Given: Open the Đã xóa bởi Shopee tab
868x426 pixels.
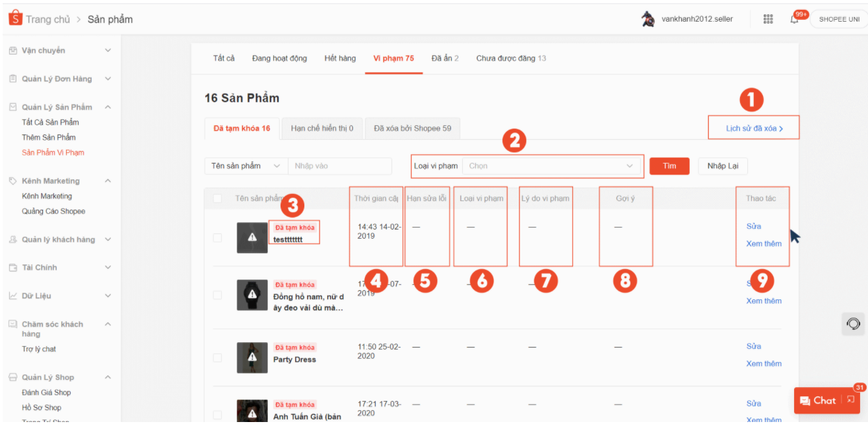Looking at the screenshot, I should pos(413,129).
